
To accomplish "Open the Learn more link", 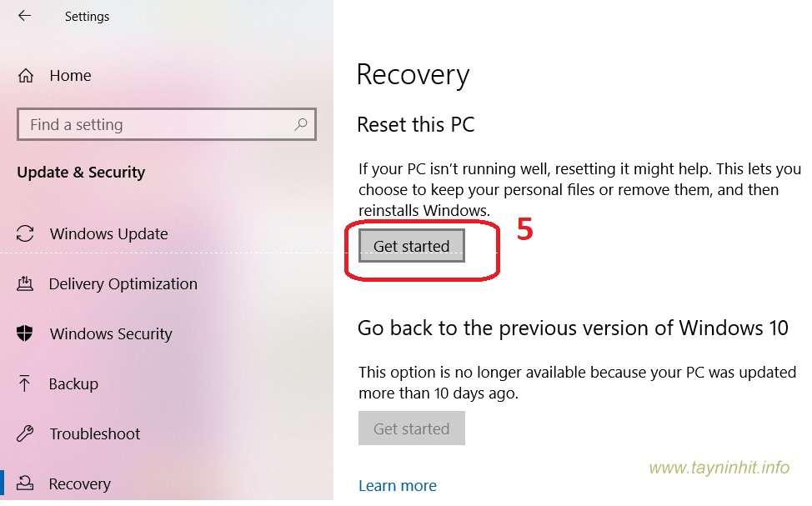I will coord(397,485).
